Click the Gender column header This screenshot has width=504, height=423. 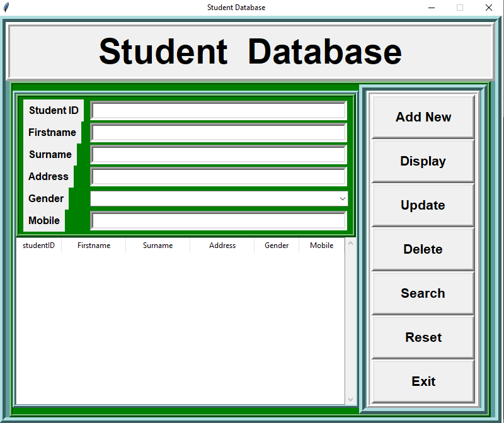276,245
